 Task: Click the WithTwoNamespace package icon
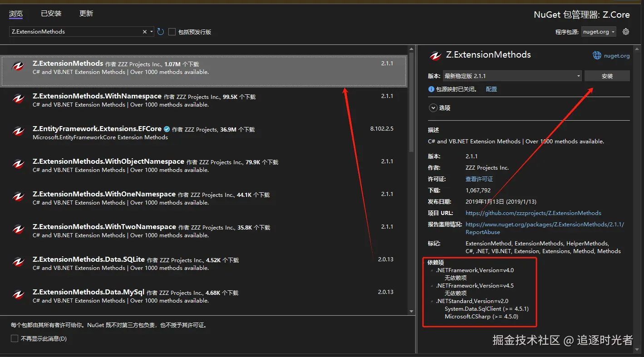click(18, 230)
